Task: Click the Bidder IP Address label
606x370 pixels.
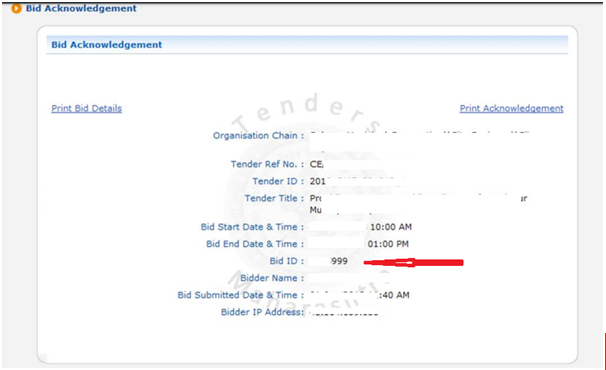Action: (x=262, y=312)
